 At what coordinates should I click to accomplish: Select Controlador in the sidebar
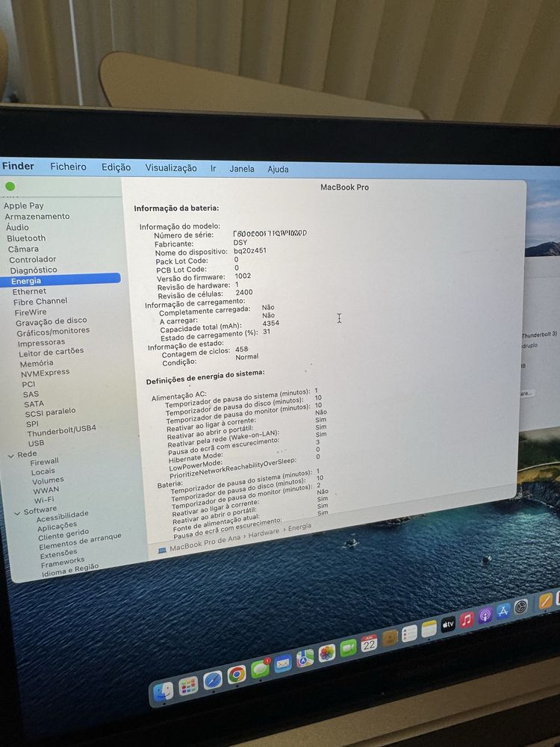[32, 259]
